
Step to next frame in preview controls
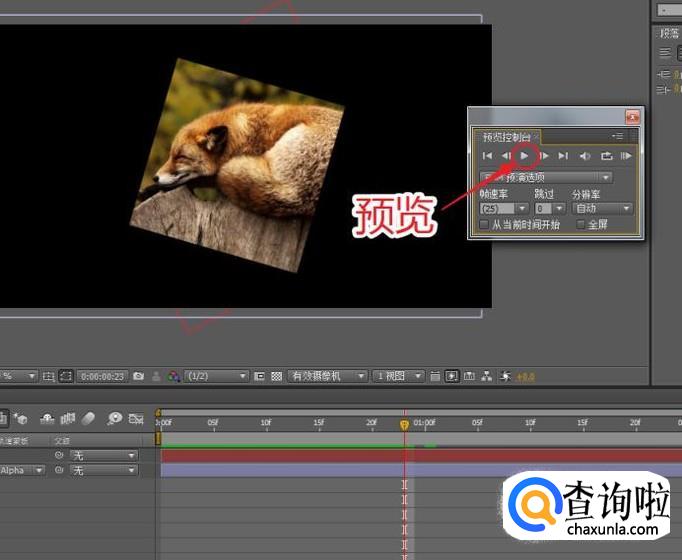(545, 156)
